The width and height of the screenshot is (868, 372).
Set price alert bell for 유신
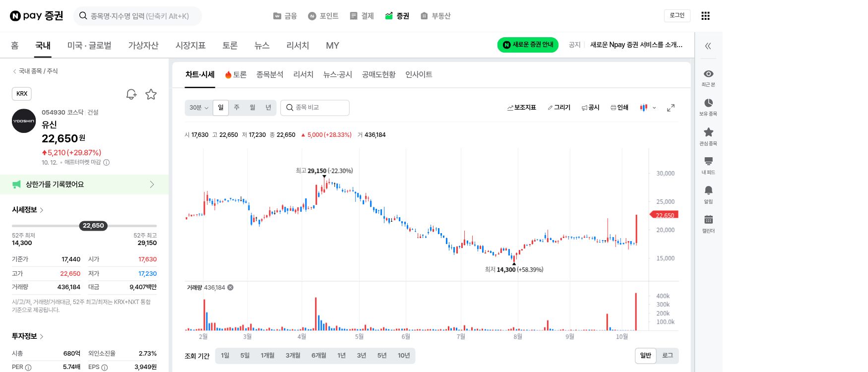tap(131, 94)
